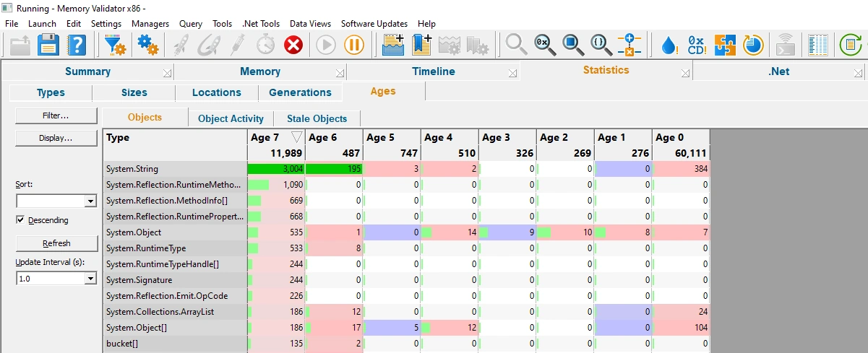Click the curly braces function search magnifier
The width and height of the screenshot is (868, 353).
[601, 45]
